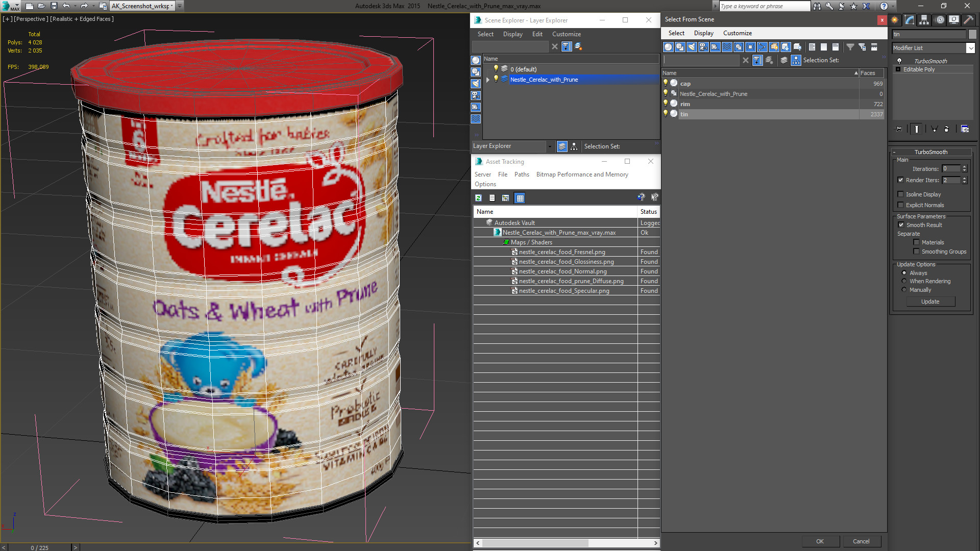Click Pin Stack icon in modifier panel

pyautogui.click(x=899, y=129)
